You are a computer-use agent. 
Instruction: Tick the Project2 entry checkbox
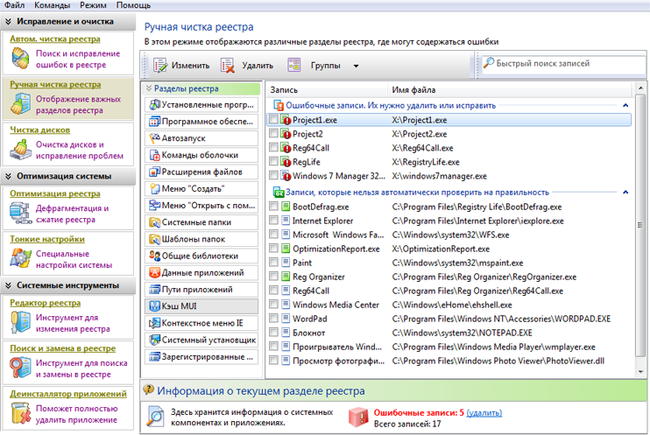click(273, 133)
